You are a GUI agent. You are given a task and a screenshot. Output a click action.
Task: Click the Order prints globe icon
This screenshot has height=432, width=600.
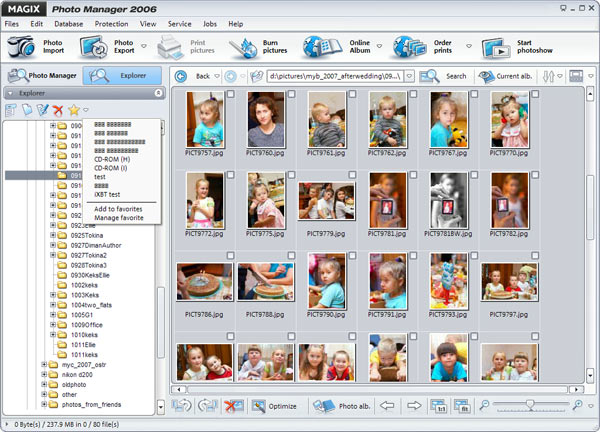410,47
